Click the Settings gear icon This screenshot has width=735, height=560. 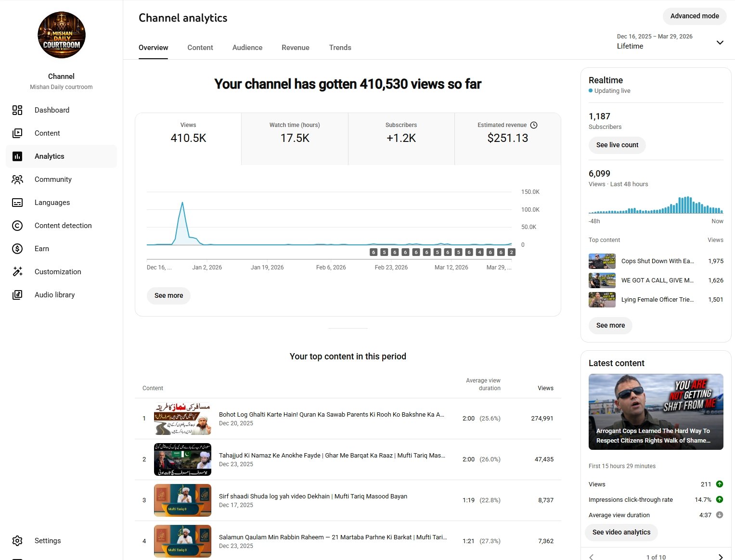17,541
